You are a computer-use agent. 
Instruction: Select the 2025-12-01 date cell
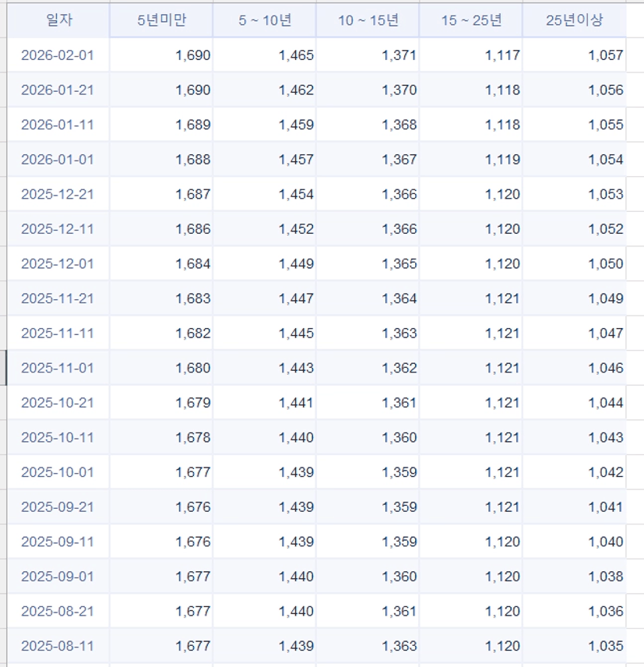(x=58, y=263)
